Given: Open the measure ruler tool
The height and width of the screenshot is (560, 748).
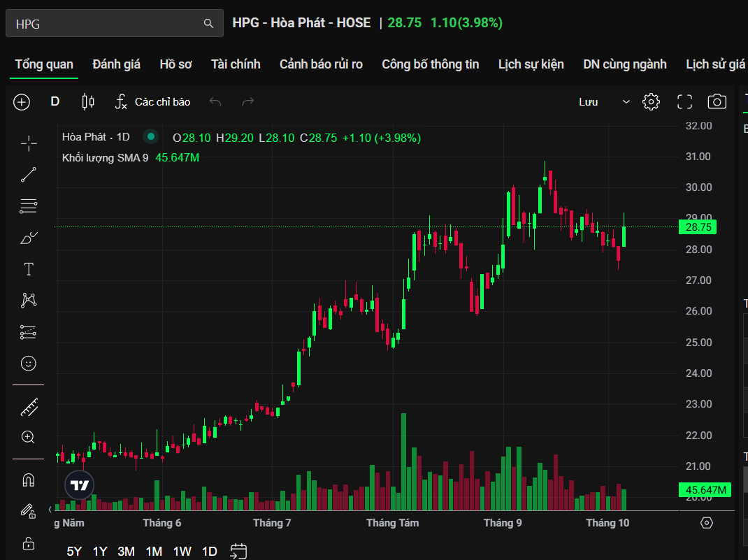Looking at the screenshot, I should coord(29,406).
